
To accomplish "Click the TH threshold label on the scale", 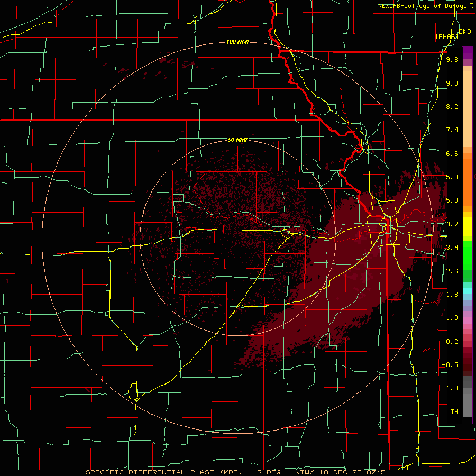I will 454,412.
